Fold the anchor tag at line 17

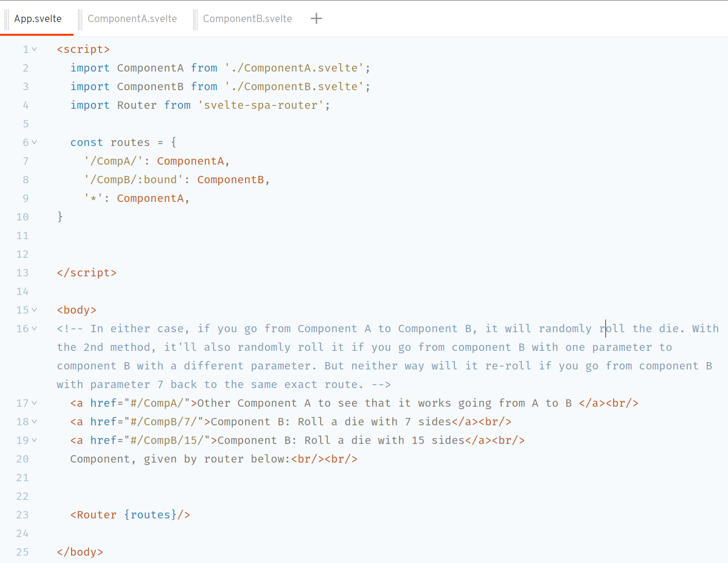[x=34, y=403]
